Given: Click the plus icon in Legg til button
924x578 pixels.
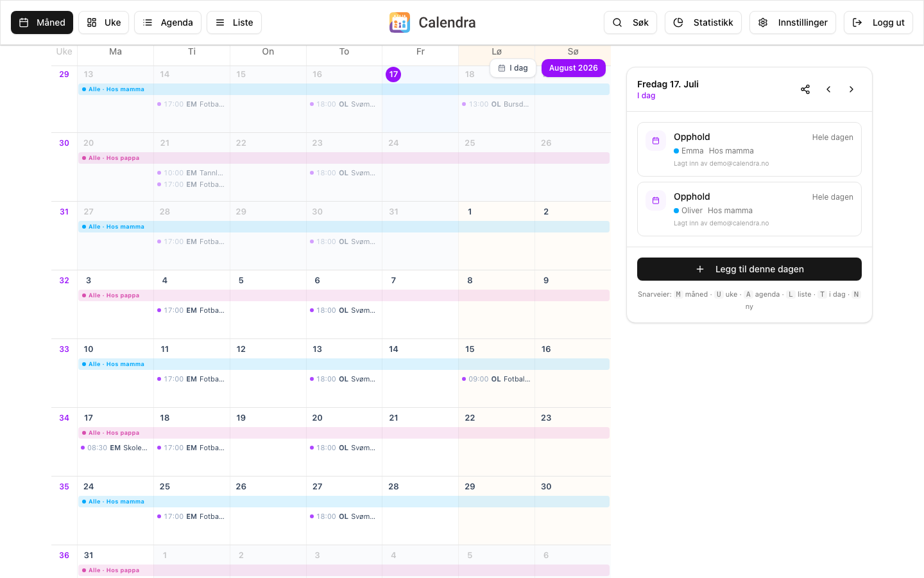Looking at the screenshot, I should click(700, 269).
